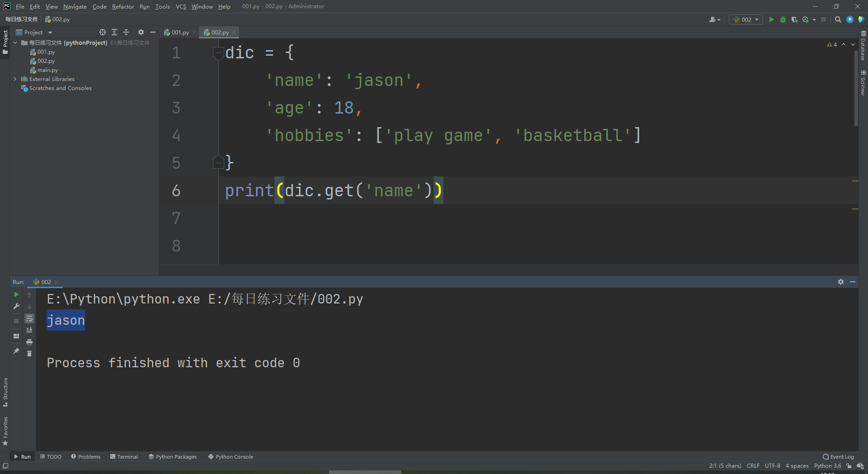Run the 002 configuration from the top toolbar
Viewport: 868px width, 474px height.
click(x=771, y=19)
